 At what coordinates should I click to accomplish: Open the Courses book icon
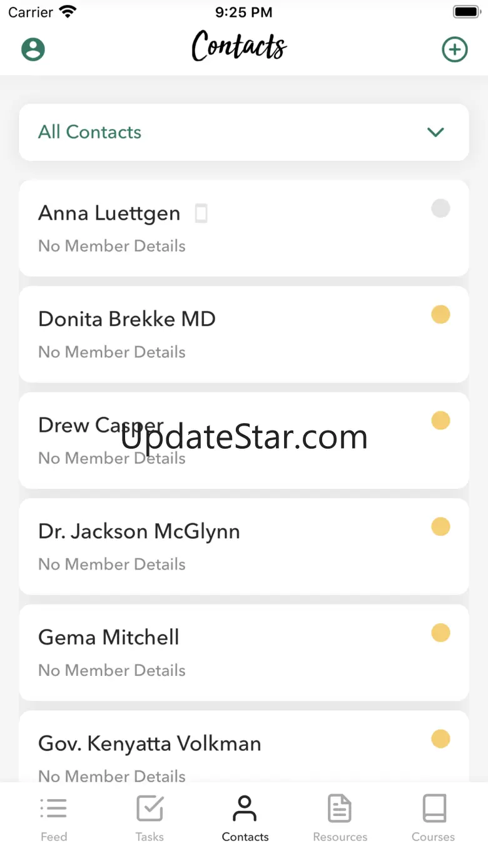click(x=434, y=808)
